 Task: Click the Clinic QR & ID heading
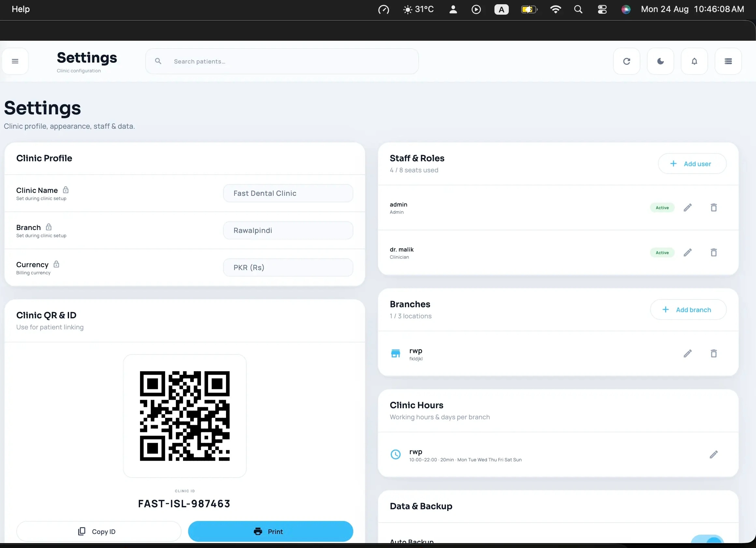click(x=46, y=315)
